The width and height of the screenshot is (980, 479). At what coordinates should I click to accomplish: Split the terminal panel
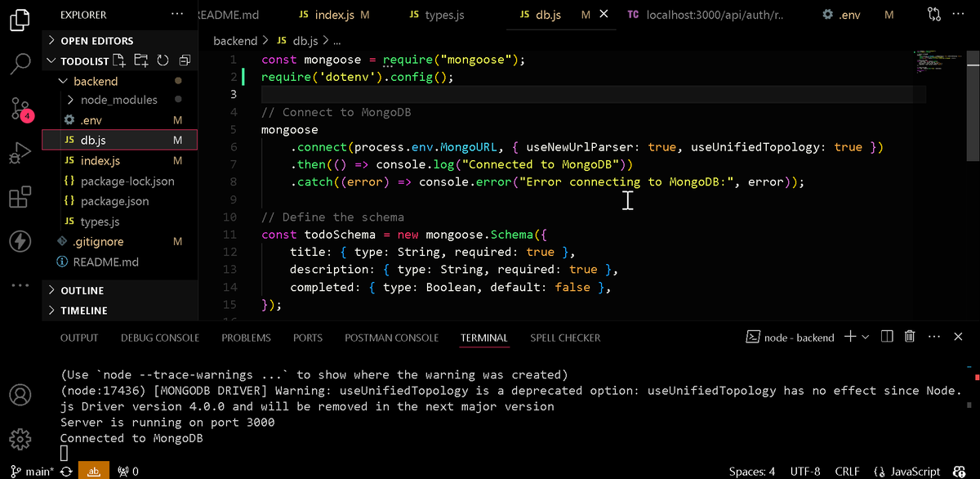[x=888, y=337]
